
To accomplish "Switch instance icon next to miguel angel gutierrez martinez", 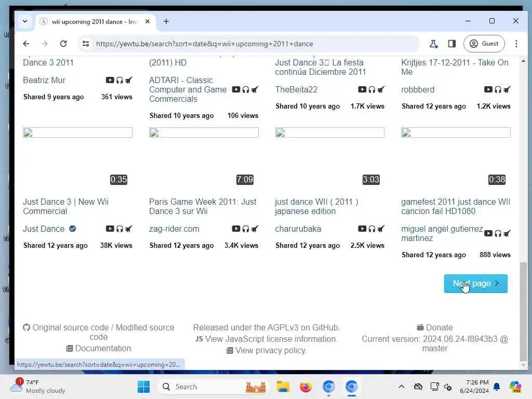I will 507,233.
